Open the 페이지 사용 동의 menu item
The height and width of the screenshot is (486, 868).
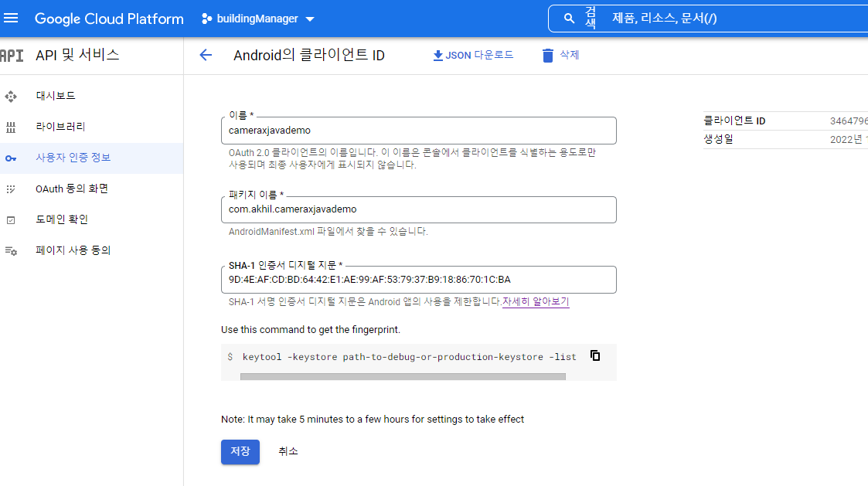tap(91, 250)
